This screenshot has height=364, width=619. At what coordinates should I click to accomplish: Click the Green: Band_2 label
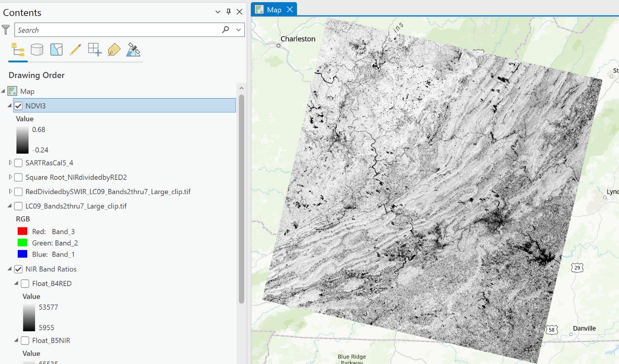point(55,243)
